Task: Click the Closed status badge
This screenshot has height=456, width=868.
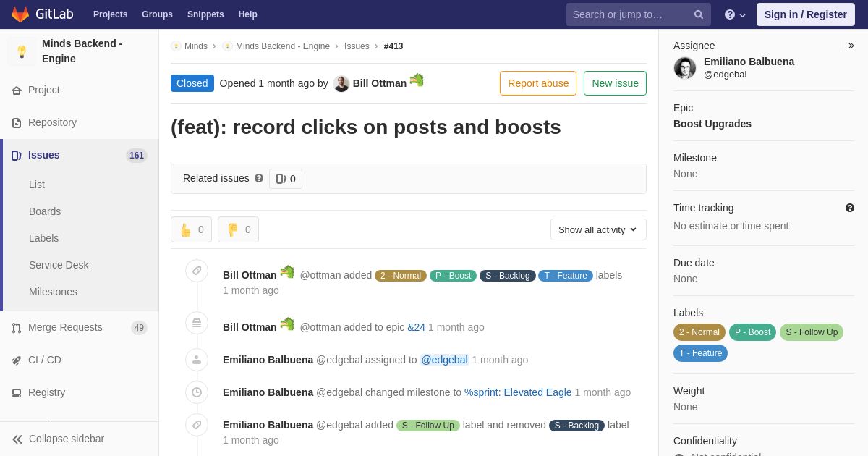Action: (192, 83)
